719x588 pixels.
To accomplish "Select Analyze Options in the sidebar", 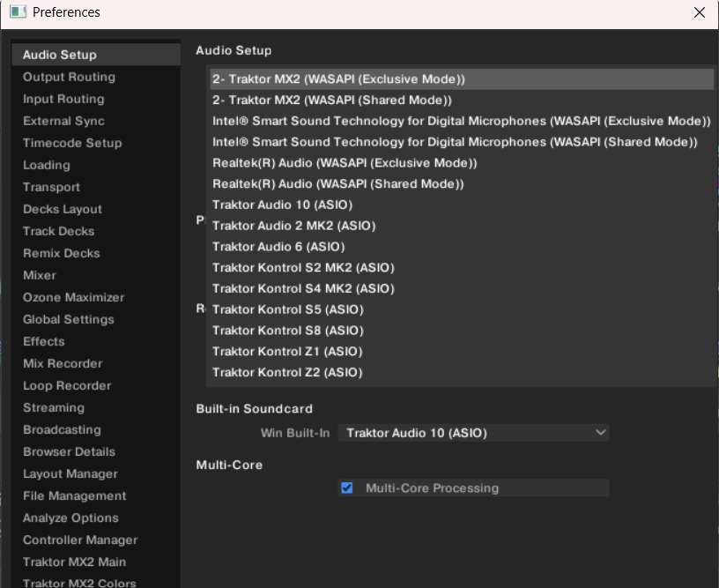I will tap(96, 517).
